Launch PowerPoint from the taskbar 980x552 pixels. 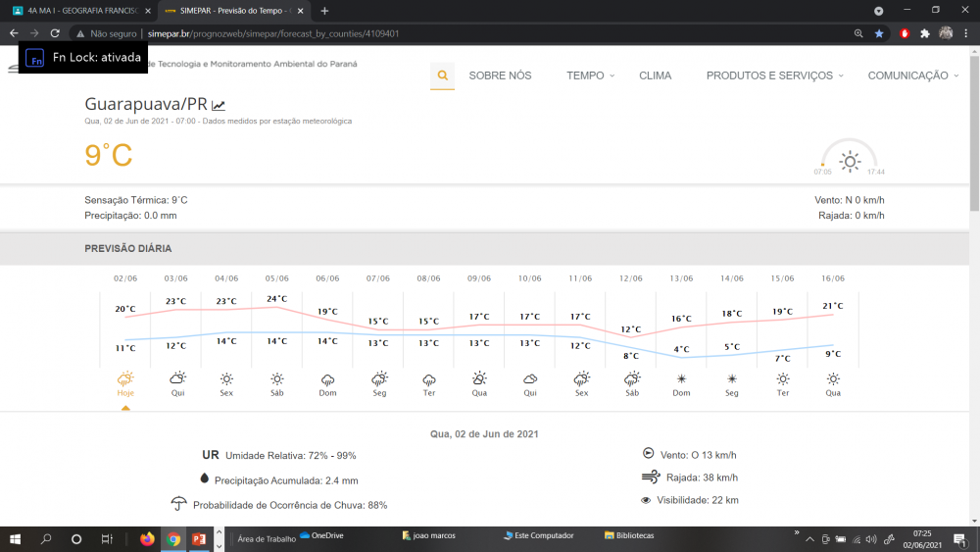click(199, 538)
